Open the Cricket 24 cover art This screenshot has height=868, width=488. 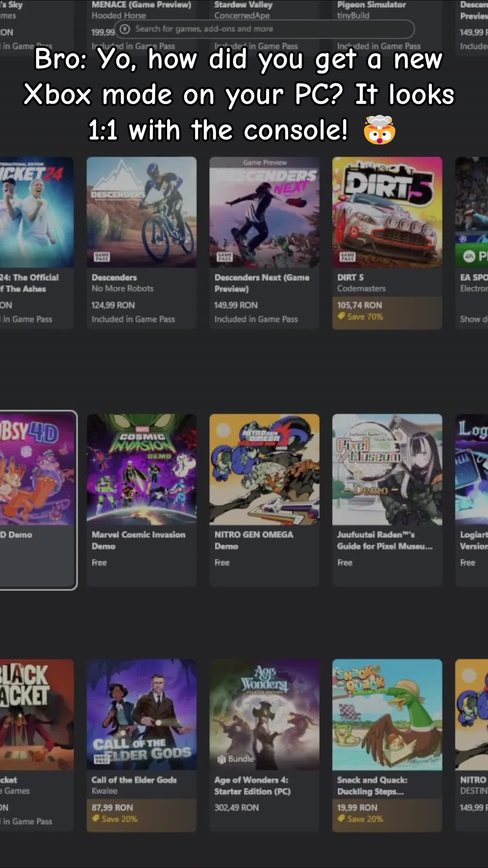[x=37, y=212]
